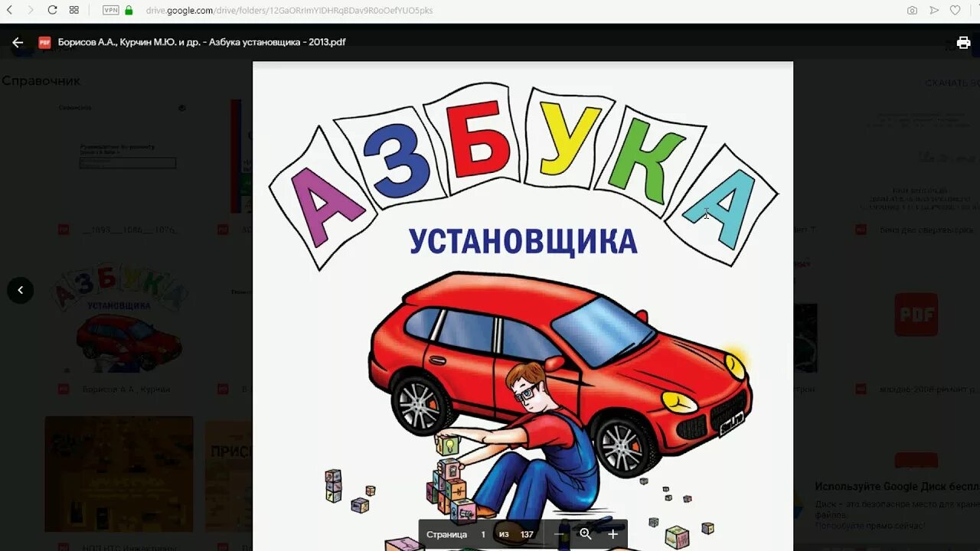Screen dimensions: 980x551
Task: Click the red PDF file icon beside the title
Action: pos(44,42)
